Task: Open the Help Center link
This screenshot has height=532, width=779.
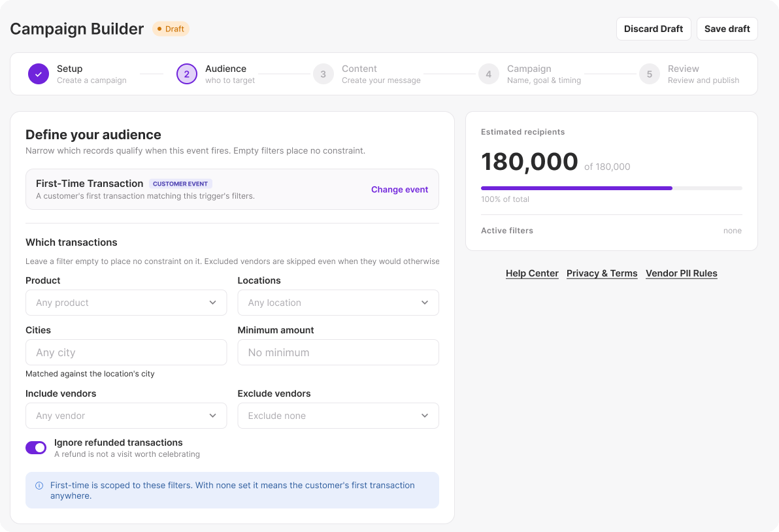Action: (532, 273)
